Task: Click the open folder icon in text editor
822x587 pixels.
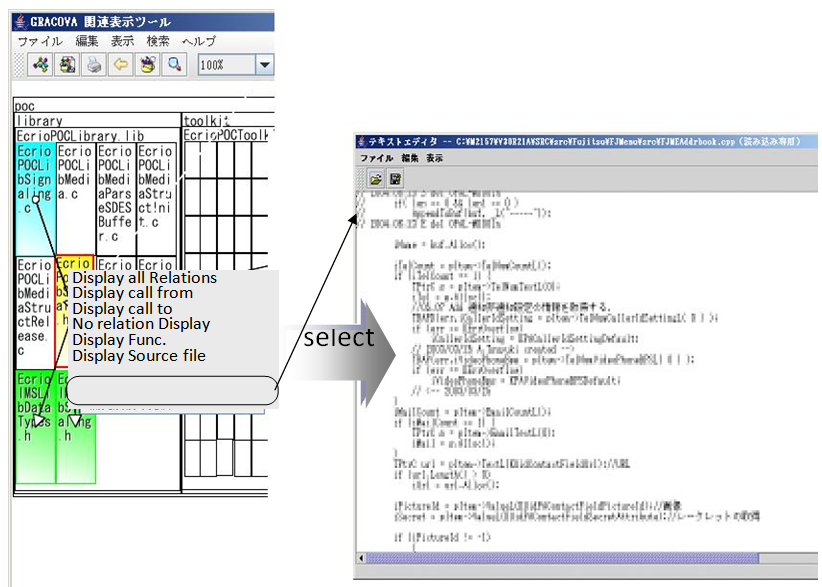Action: (376, 179)
